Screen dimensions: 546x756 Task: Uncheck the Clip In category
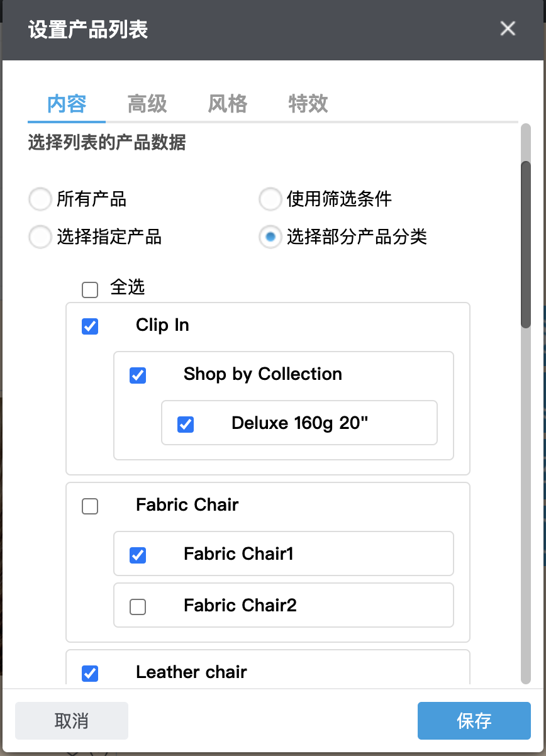89,326
